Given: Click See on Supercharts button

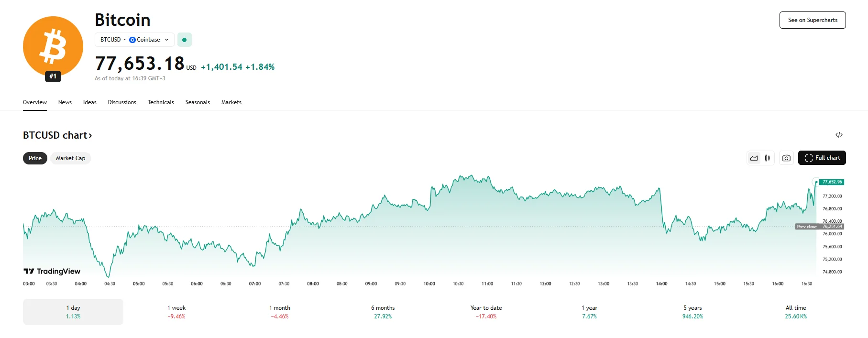Looking at the screenshot, I should click(x=813, y=20).
